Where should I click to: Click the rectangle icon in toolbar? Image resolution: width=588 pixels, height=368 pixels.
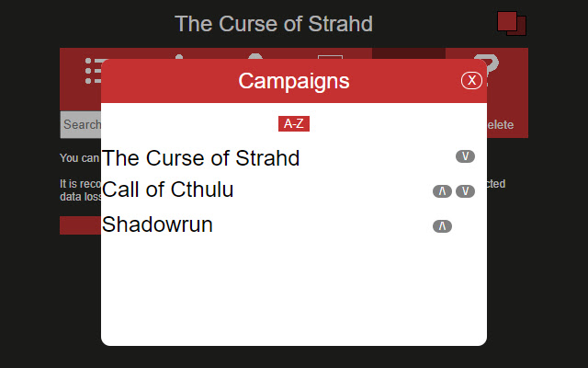(x=330, y=56)
